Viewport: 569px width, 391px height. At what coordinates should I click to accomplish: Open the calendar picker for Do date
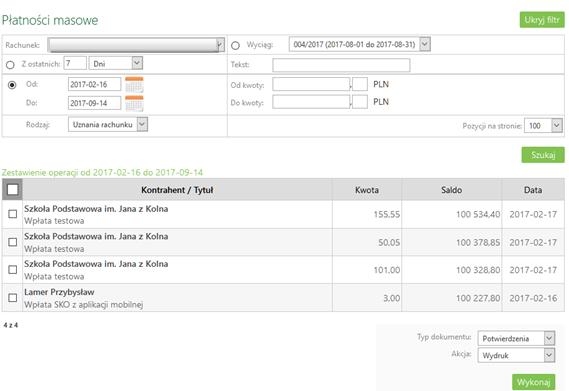(x=134, y=103)
